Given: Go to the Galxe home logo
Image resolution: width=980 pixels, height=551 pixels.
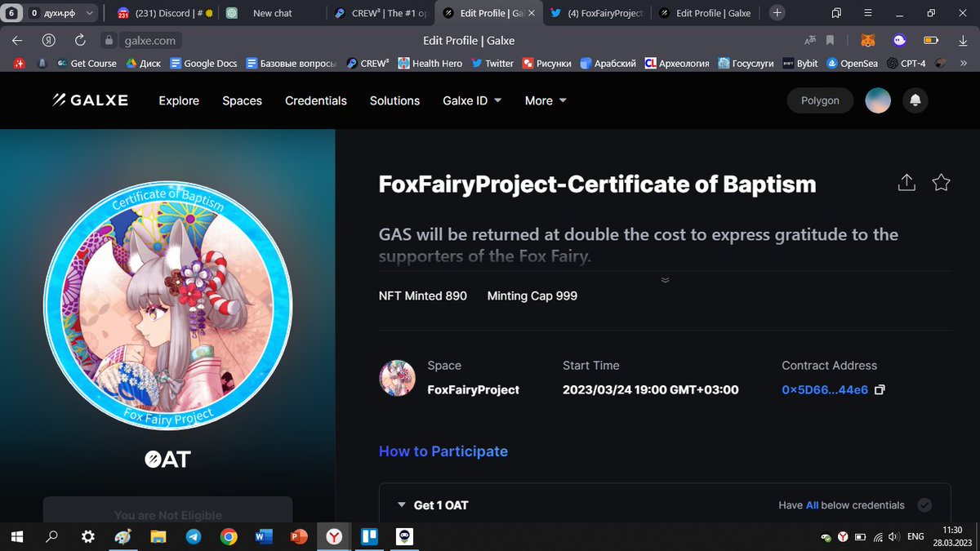Looking at the screenshot, I should [90, 100].
